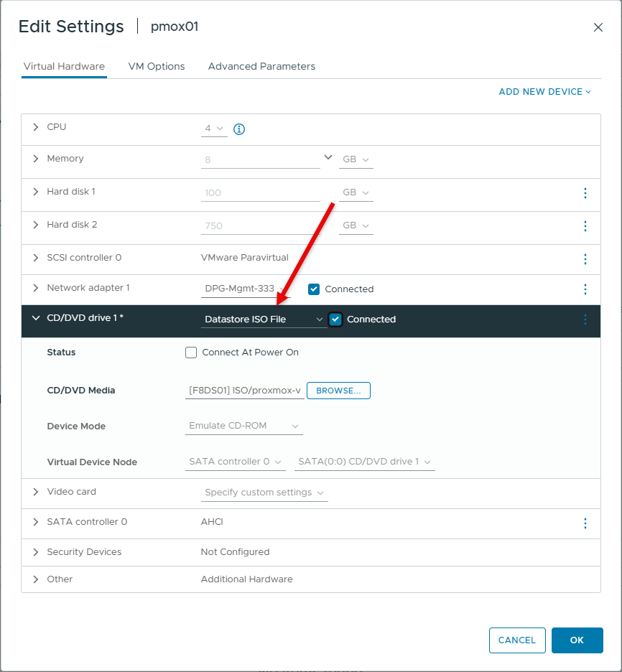Screen dimensions: 622x672
Task: Click the ellipsis menu beside SCSI controller 0
Action: point(585,259)
